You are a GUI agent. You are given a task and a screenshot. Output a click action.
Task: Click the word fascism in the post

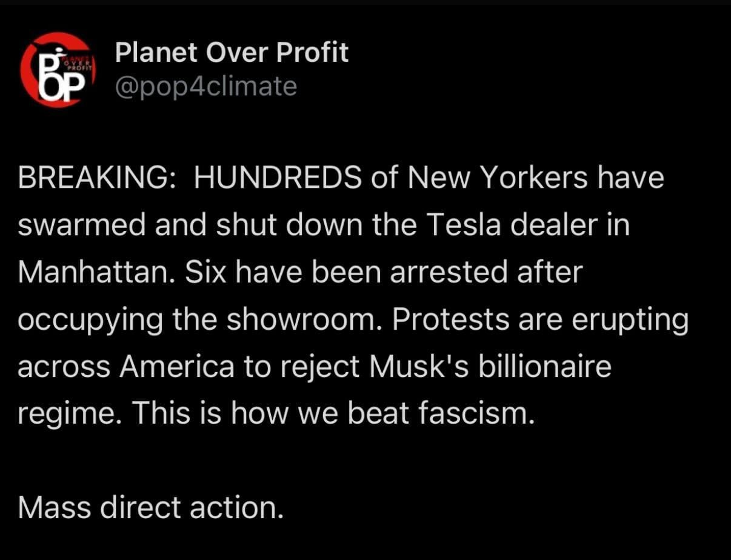click(x=478, y=415)
